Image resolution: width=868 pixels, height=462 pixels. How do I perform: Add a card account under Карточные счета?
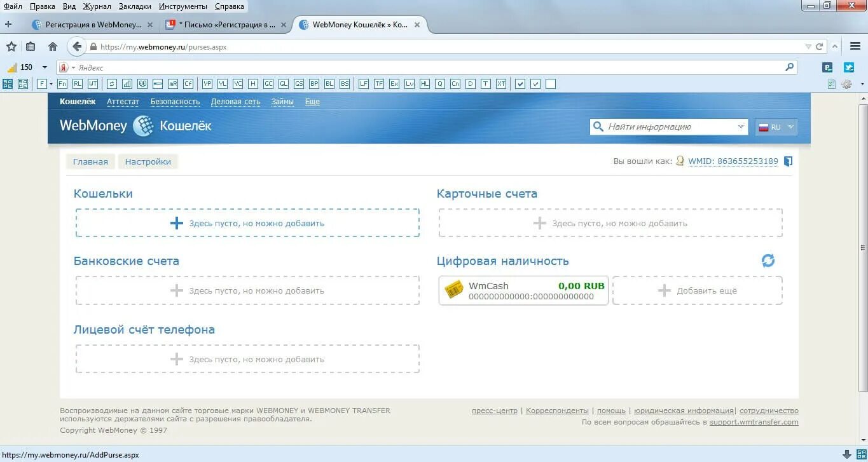tap(610, 223)
